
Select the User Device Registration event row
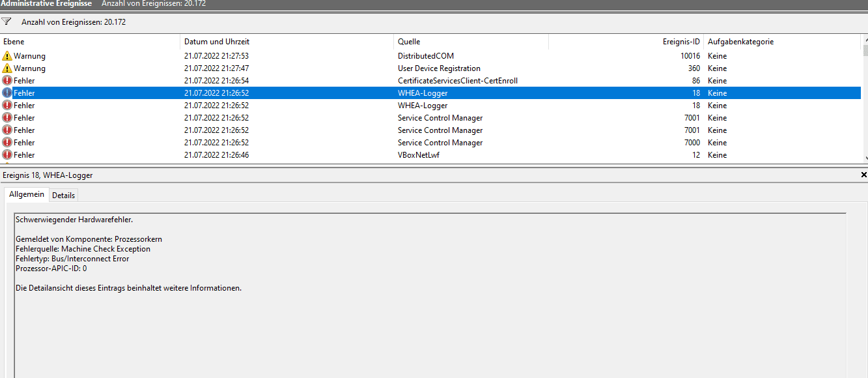430,68
